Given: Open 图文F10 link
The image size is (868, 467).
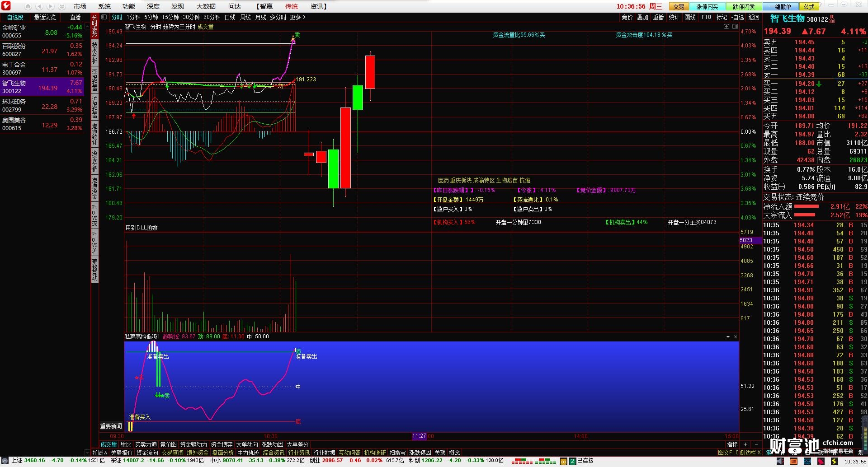Looking at the screenshot, I should [728, 453].
